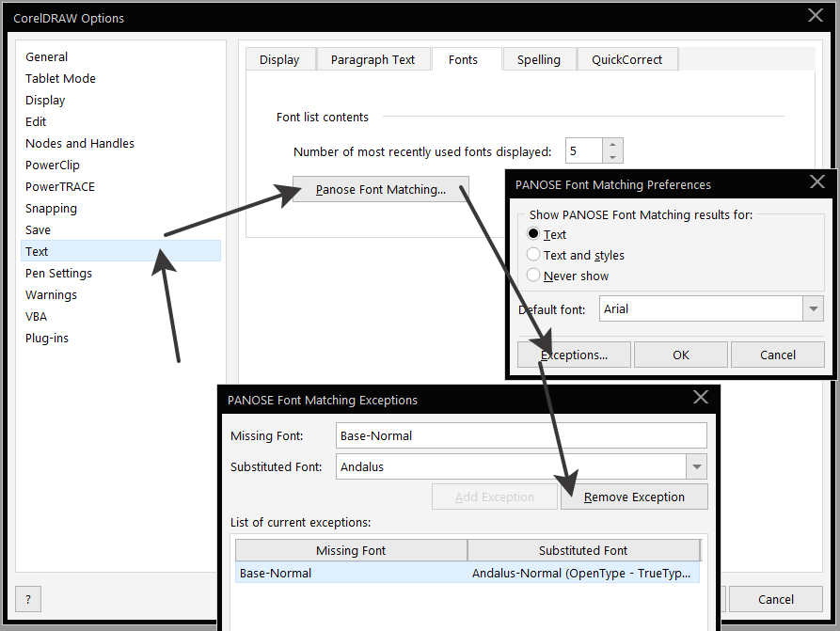Image resolution: width=840 pixels, height=631 pixels.
Task: Switch to the Paragraph Text tab
Action: [372, 59]
